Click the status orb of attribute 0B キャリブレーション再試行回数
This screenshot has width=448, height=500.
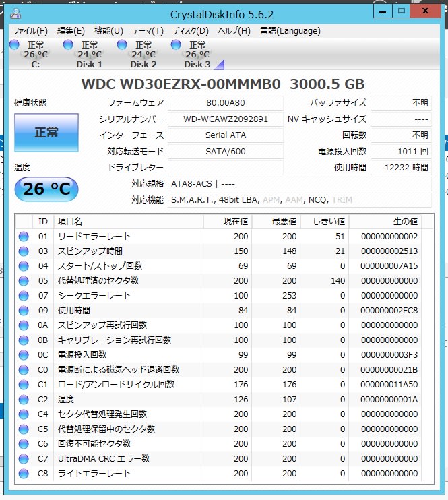pos(24,340)
